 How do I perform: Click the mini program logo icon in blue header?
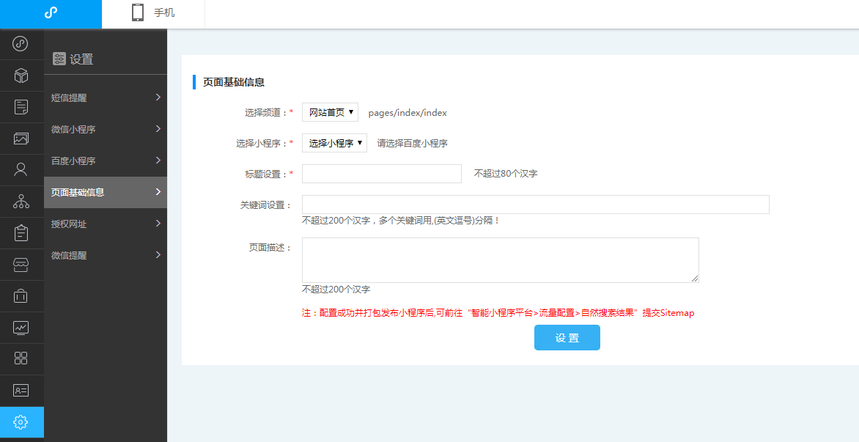point(51,13)
